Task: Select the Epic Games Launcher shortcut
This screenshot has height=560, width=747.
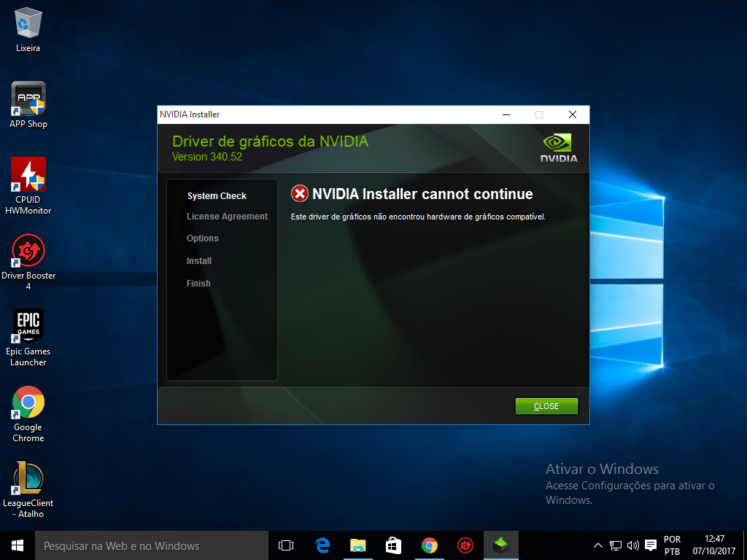Action: click(x=28, y=338)
